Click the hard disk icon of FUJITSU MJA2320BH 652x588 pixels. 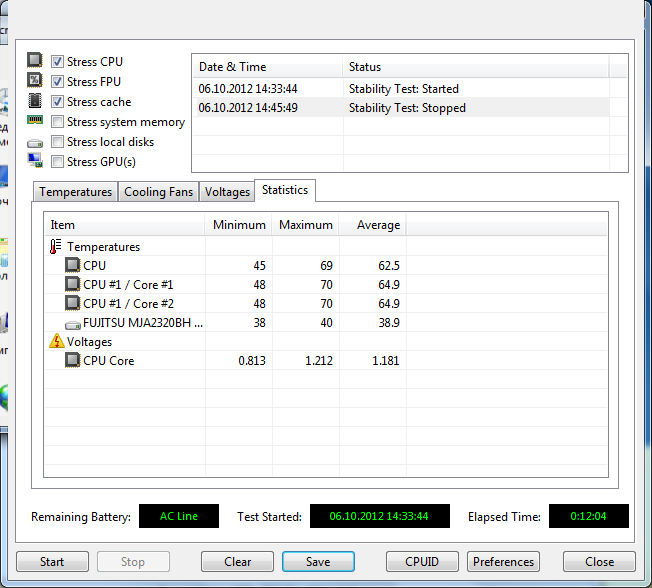73,324
